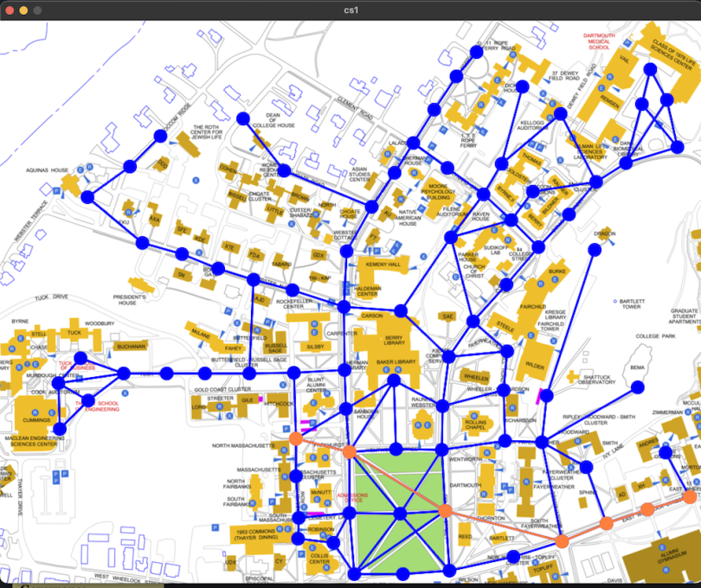Click the Haldeman Center label
The width and height of the screenshot is (701, 588).
coord(368,291)
